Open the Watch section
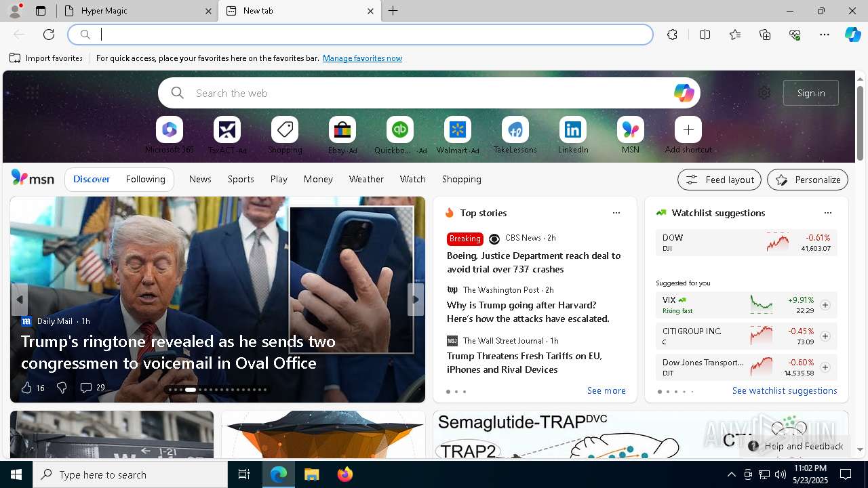The height and width of the screenshot is (488, 868). click(413, 180)
